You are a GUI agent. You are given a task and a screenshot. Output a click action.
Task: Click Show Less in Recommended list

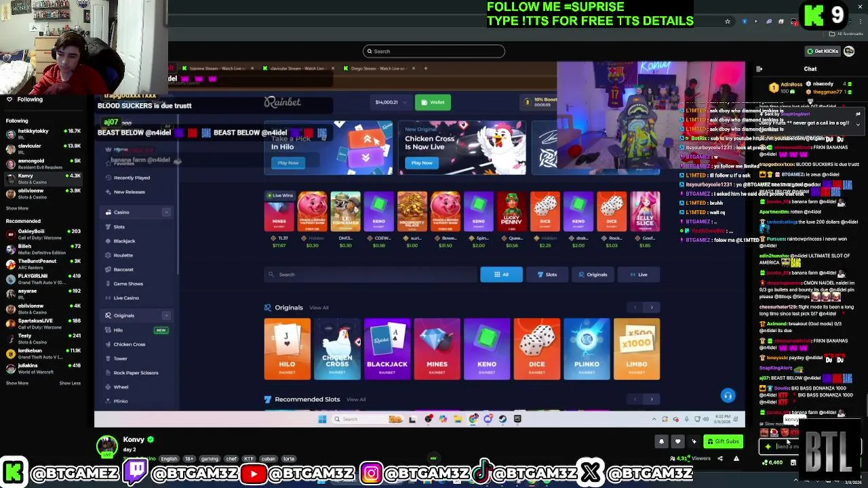click(x=70, y=383)
